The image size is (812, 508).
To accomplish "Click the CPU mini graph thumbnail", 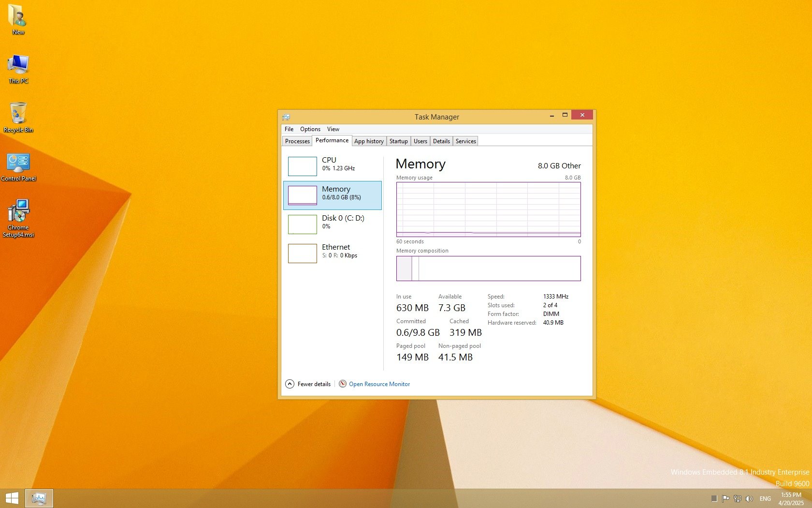I will point(302,166).
